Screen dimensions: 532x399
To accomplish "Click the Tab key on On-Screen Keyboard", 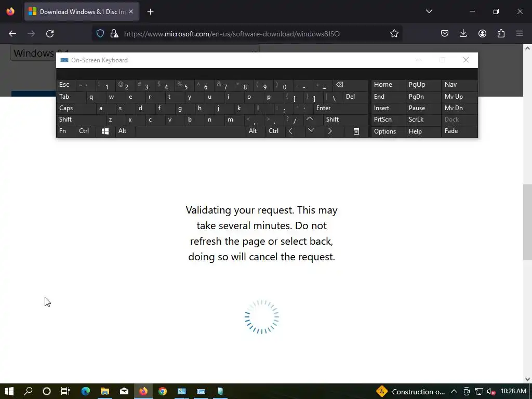I will [71, 97].
